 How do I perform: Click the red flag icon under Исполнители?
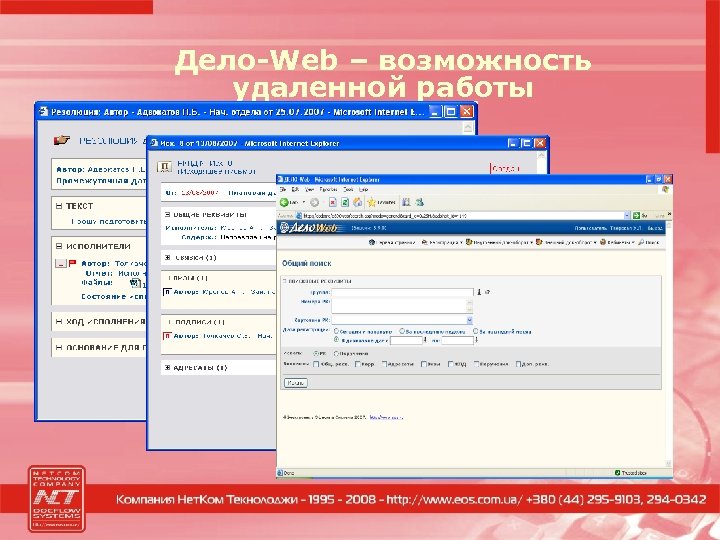click(72, 264)
